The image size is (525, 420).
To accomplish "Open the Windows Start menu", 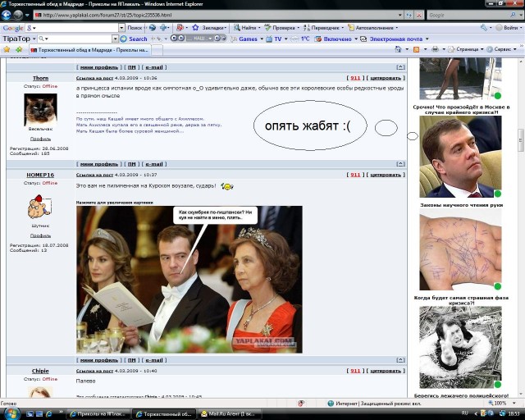I will (x=11, y=413).
